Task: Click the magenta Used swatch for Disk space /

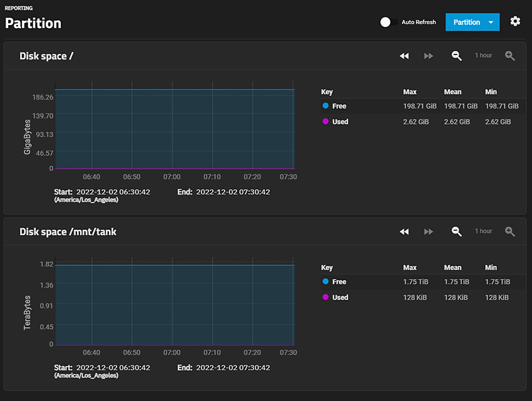Action: pyautogui.click(x=325, y=121)
